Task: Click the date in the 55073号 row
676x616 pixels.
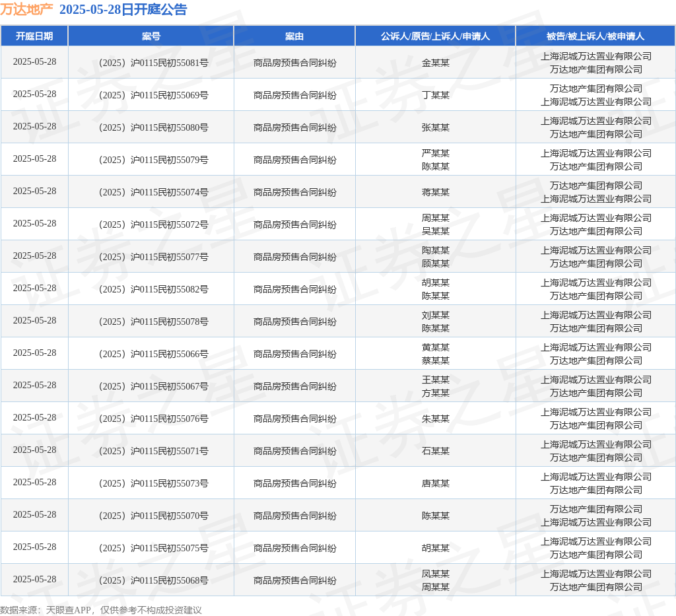Action: point(34,482)
